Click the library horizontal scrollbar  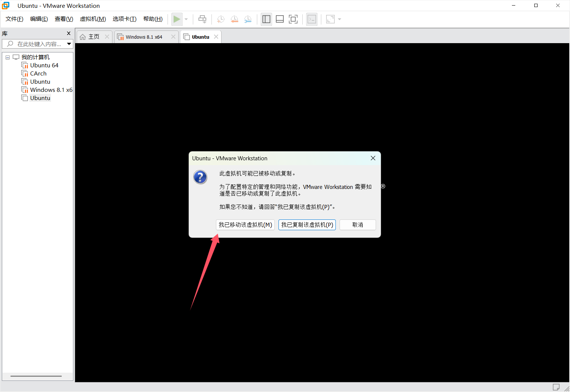pyautogui.click(x=36, y=376)
